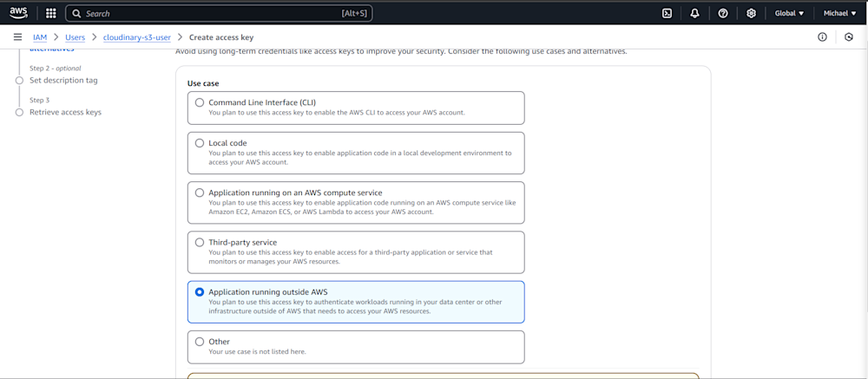The width and height of the screenshot is (868, 379).
Task: Click the Use case heading text
Action: [x=203, y=83]
